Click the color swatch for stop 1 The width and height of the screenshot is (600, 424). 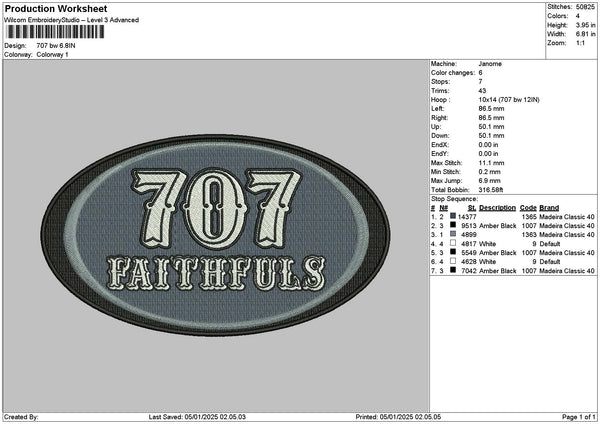click(453, 216)
